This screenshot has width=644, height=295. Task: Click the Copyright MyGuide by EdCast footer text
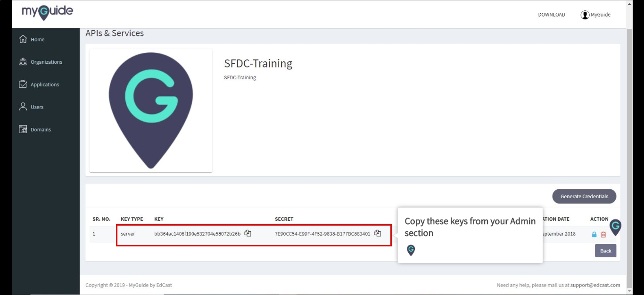[129, 285]
